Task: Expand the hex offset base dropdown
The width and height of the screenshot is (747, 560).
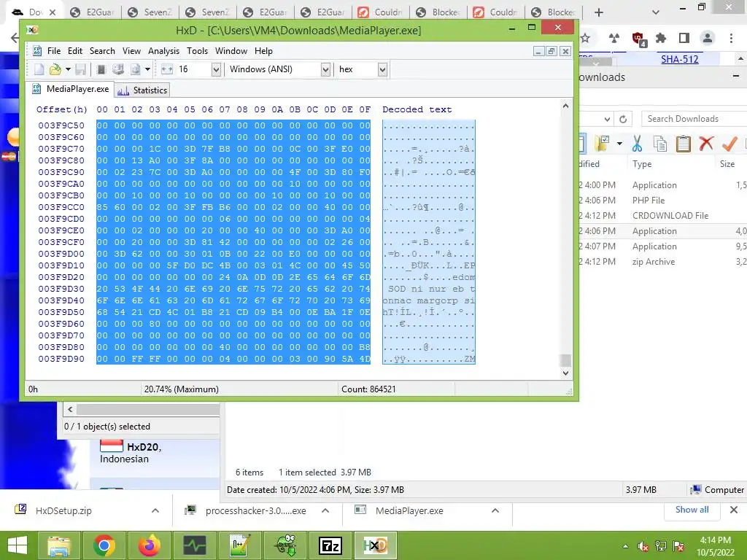Action: (382, 69)
